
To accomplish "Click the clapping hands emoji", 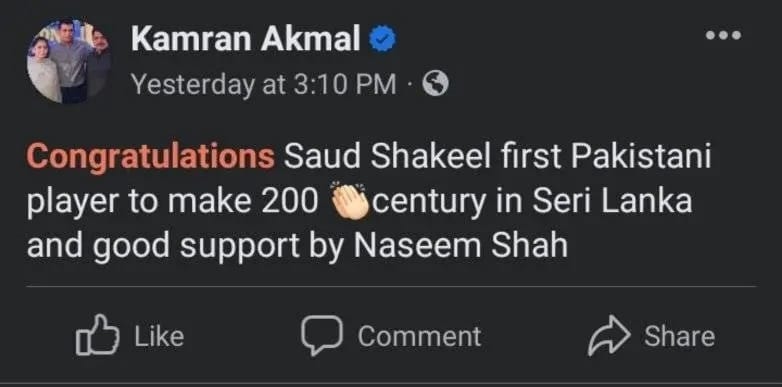I will (x=350, y=204).
